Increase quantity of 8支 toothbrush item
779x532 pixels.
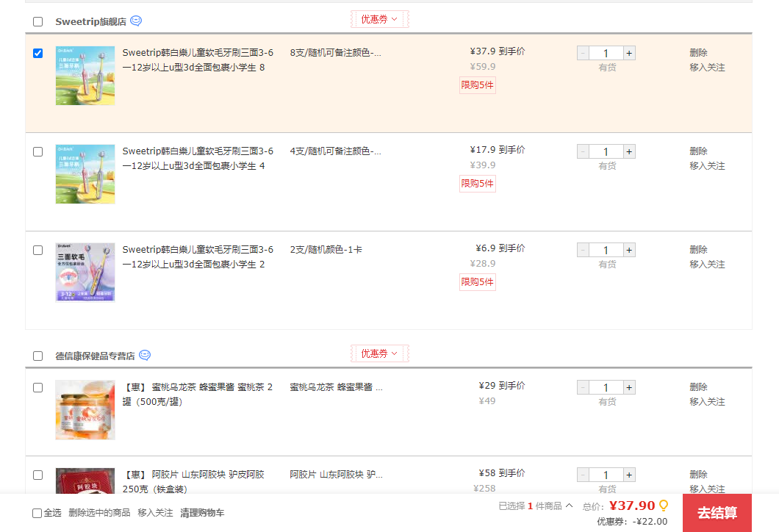629,53
